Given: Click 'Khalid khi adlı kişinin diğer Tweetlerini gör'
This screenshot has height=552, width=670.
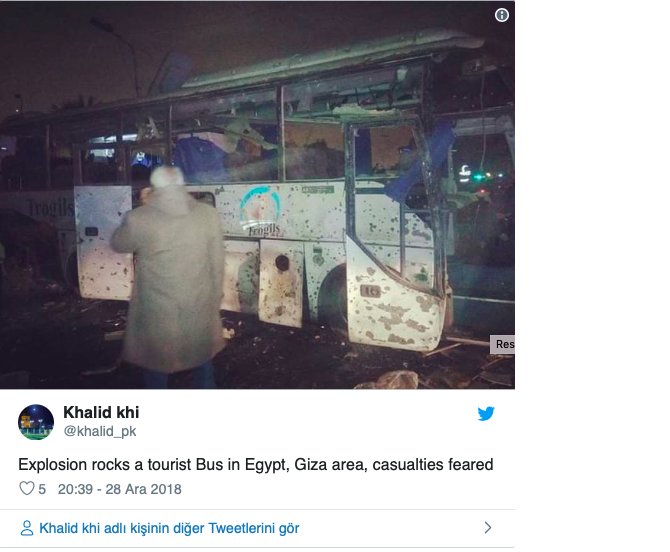Looking at the screenshot, I should coord(169,529).
